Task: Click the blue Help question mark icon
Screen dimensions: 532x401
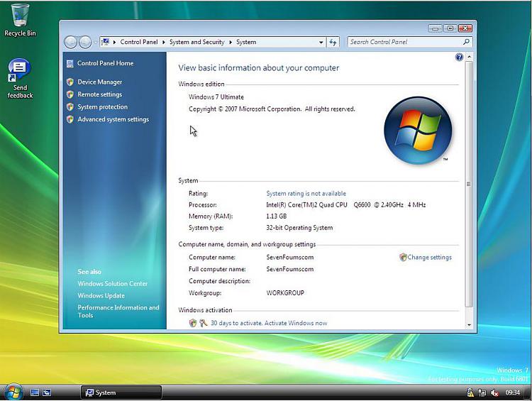Action: click(459, 57)
